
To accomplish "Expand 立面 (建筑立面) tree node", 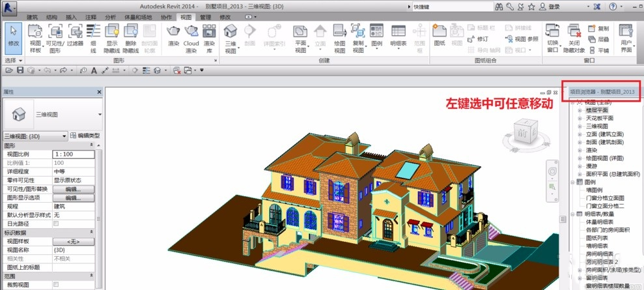I will [580, 134].
